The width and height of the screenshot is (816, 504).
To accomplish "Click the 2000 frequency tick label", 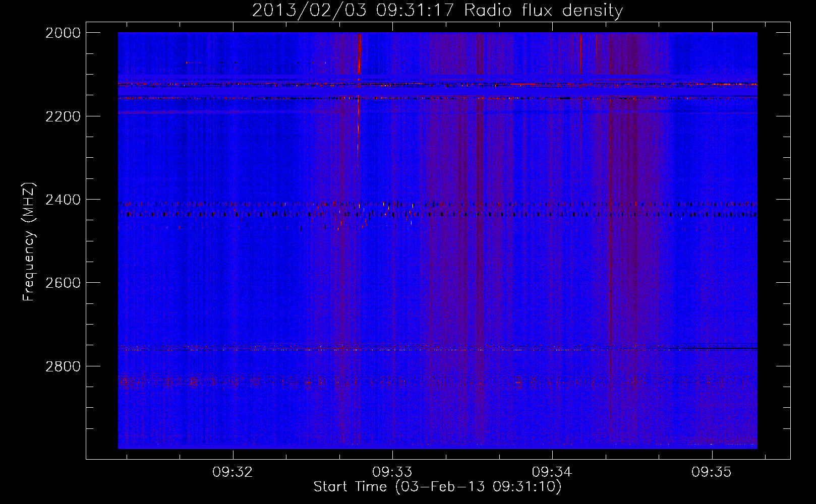I will pyautogui.click(x=63, y=33).
